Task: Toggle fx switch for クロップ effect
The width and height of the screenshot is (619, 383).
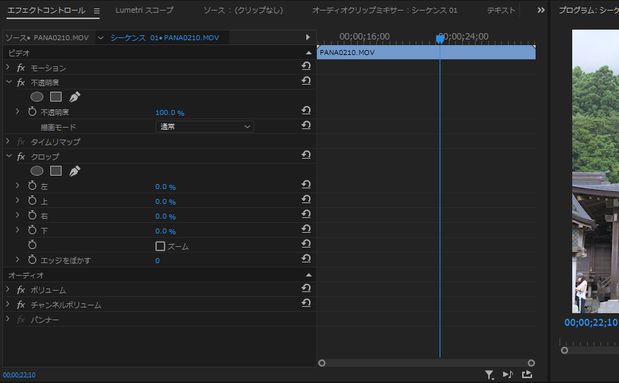Action: pyautogui.click(x=21, y=157)
